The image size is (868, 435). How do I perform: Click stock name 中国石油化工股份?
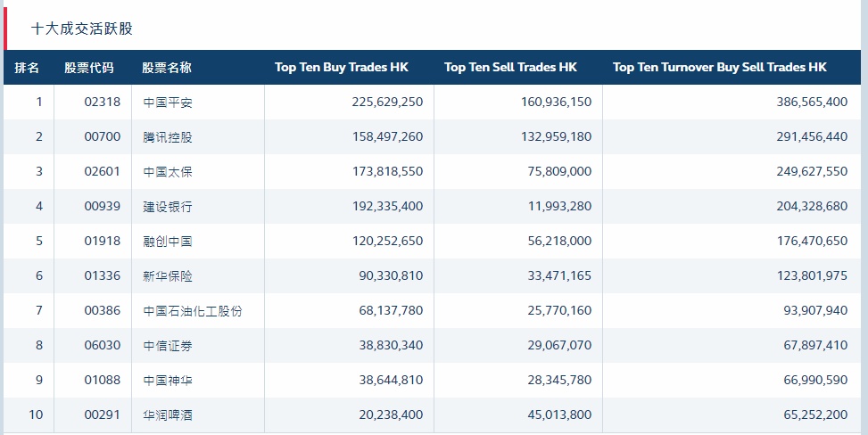coord(193,311)
